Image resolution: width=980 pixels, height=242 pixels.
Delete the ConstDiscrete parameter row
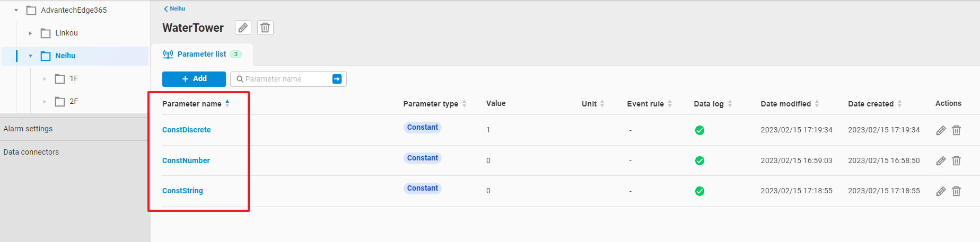(956, 130)
